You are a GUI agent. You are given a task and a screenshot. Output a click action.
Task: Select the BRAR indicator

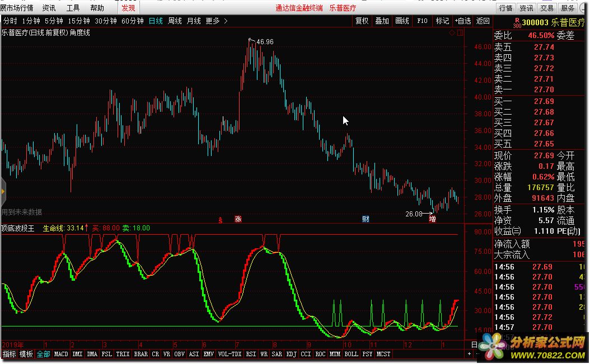pyautogui.click(x=141, y=354)
